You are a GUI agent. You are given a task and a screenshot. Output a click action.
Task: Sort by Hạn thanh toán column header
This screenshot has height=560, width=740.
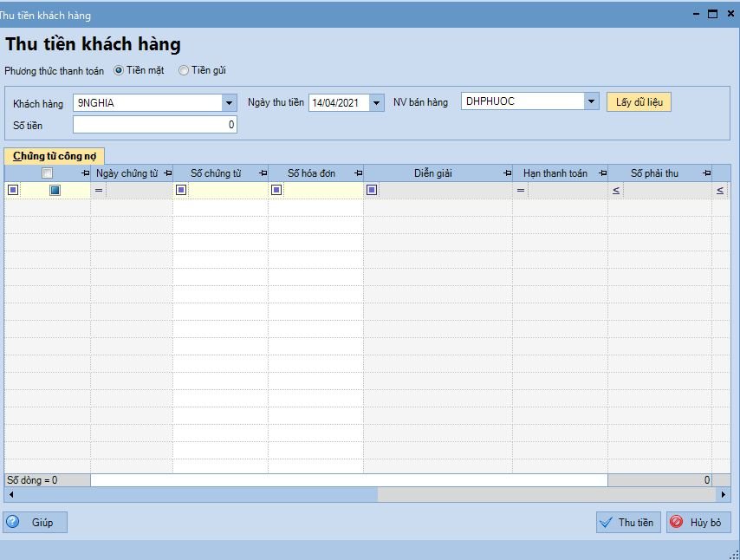(x=555, y=173)
